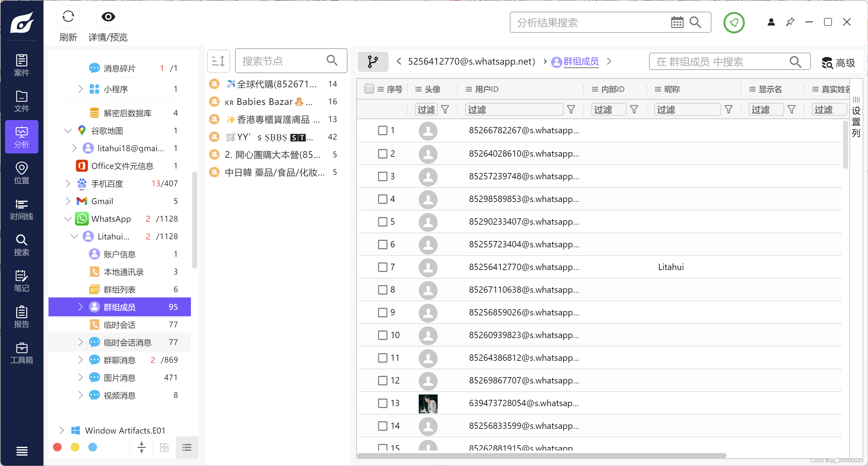Open the 时间线 (Timeline) sidebar section
Screen dimensions: 868x466
click(21, 209)
